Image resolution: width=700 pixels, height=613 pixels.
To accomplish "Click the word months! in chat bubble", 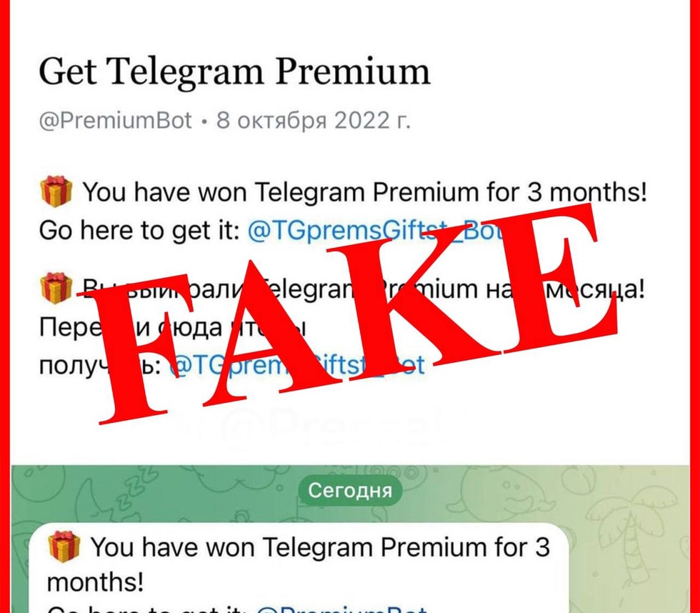I will [x=95, y=582].
